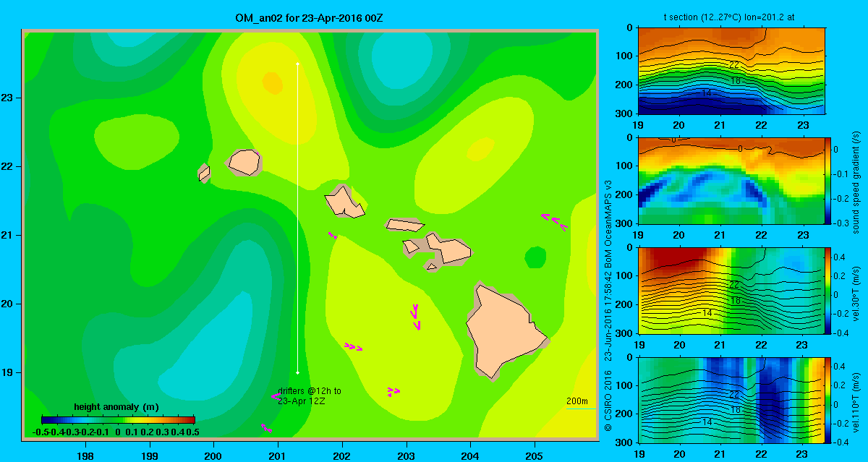Click the top endpoint of the white transect line
The width and height of the screenshot is (868, 462).
(297, 64)
